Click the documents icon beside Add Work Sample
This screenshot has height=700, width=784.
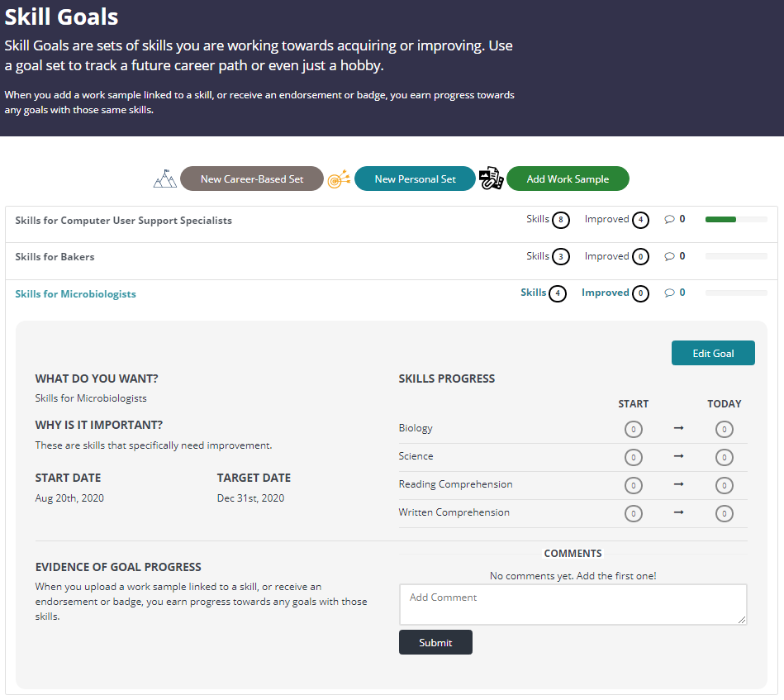(491, 179)
